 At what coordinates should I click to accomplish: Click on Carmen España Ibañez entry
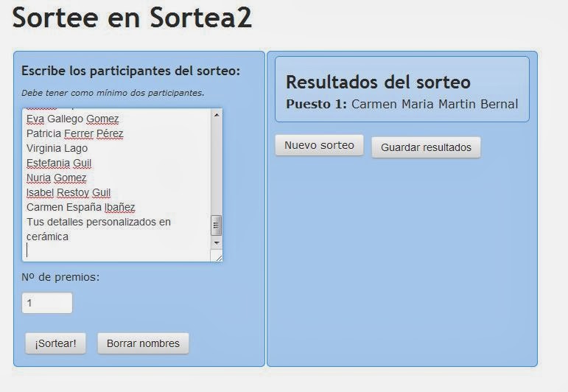coord(81,207)
